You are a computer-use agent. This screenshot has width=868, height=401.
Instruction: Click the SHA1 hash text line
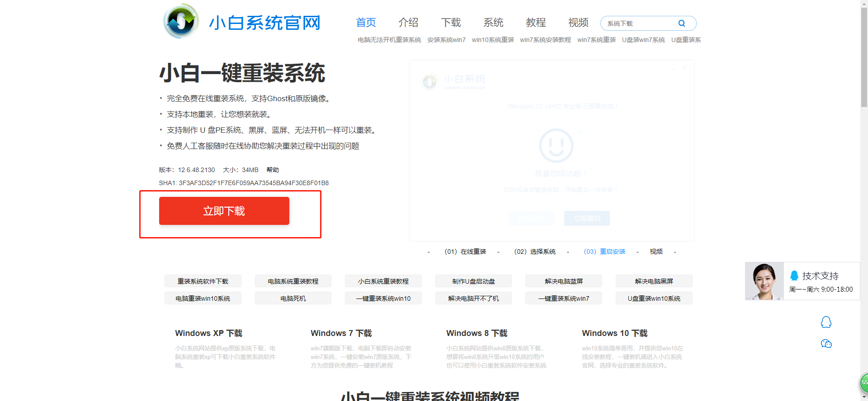[244, 183]
